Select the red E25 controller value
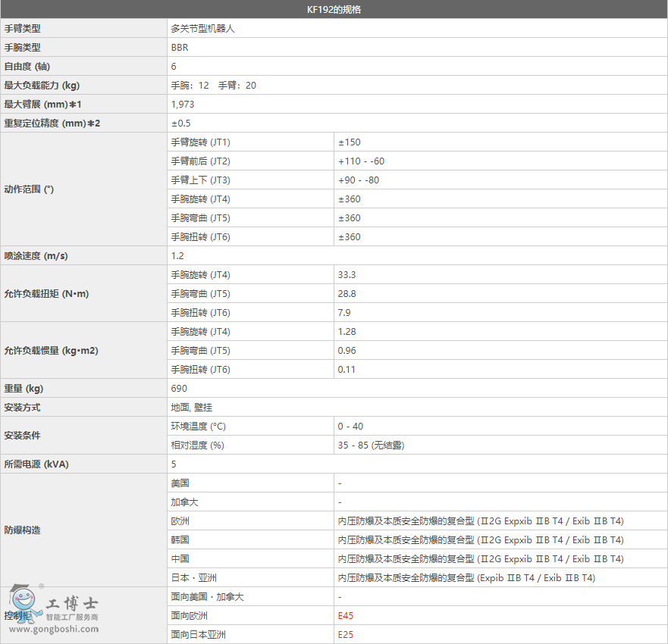The height and width of the screenshot is (644, 668). [344, 634]
